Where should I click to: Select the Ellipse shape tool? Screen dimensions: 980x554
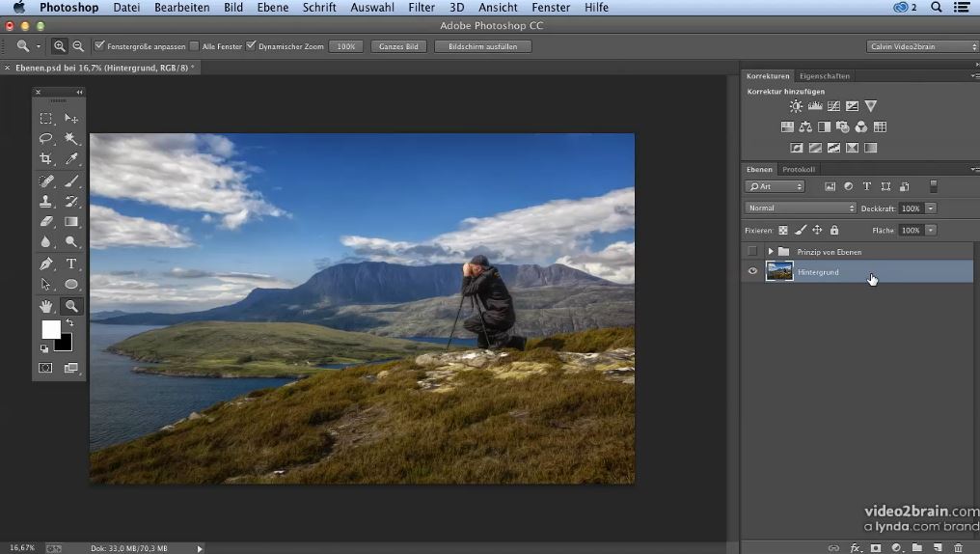tap(71, 285)
